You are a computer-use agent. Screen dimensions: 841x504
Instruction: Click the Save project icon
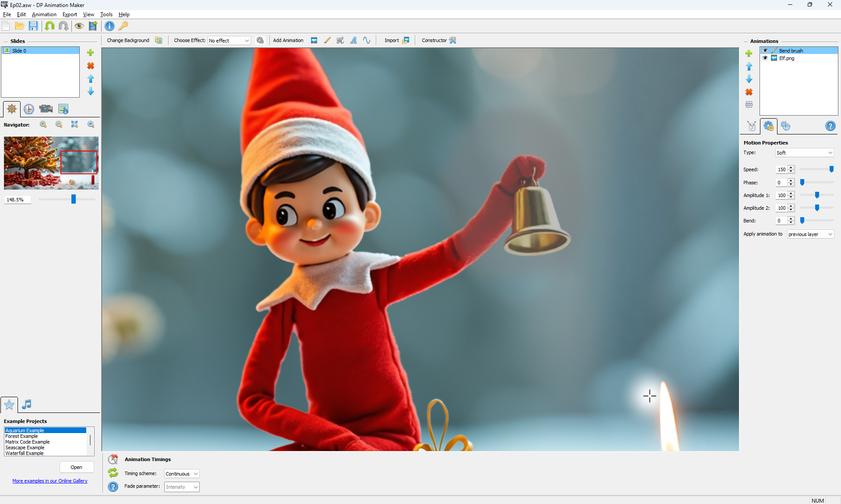coord(33,26)
